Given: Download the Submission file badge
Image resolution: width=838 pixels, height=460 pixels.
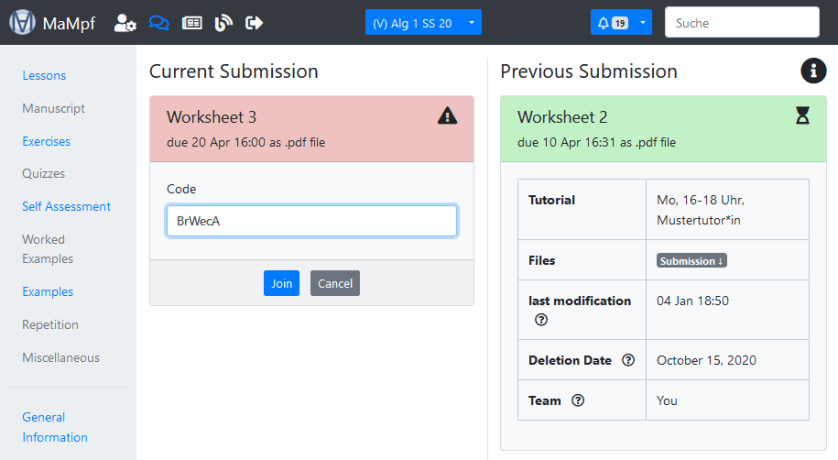Looking at the screenshot, I should [690, 261].
